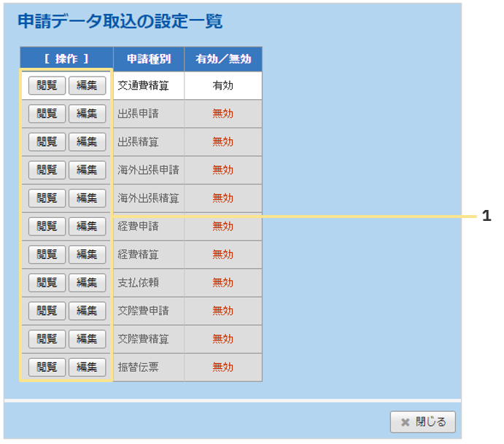Viewport: 504px width, 444px height.
Task: Close the dialog with 閉じる button
Action: click(423, 422)
